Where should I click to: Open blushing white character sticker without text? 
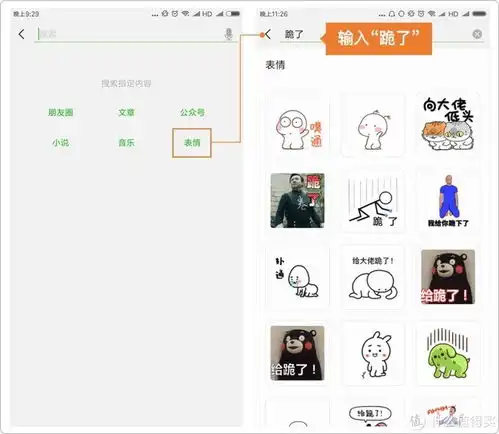373,124
